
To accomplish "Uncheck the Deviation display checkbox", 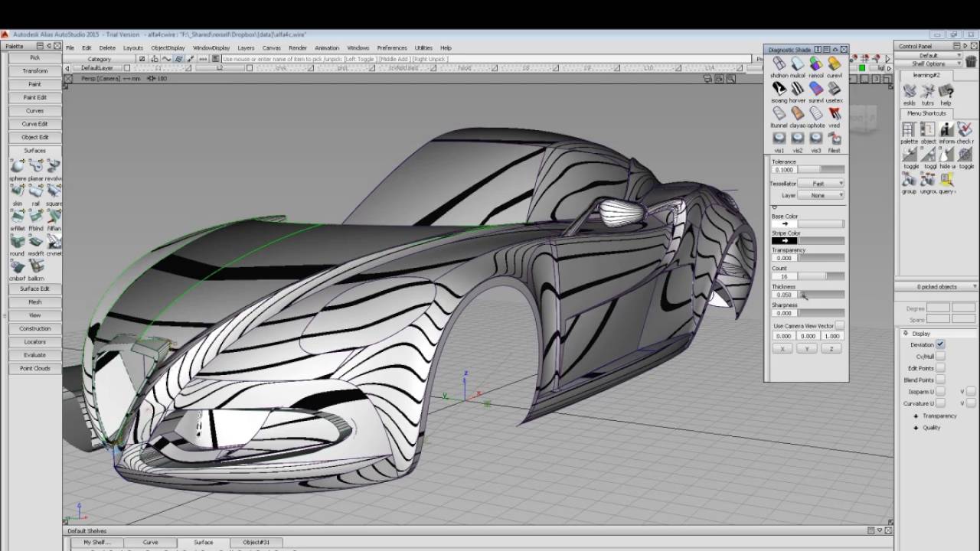I will 940,344.
